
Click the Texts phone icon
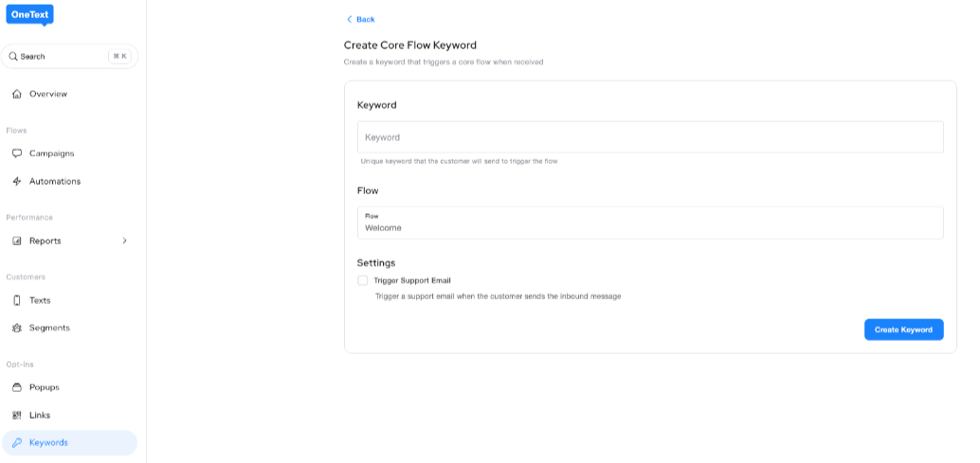[17, 300]
